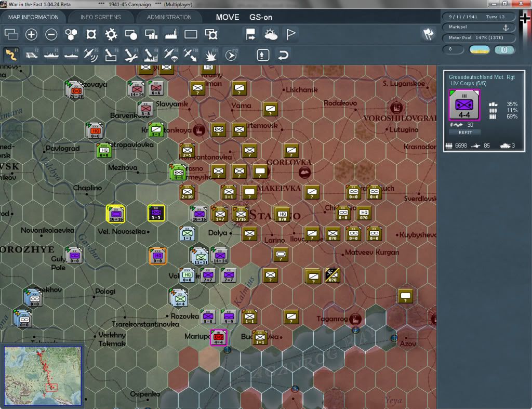
Task: Select the red 4=4 unit at Mariupol
Action: (x=219, y=337)
